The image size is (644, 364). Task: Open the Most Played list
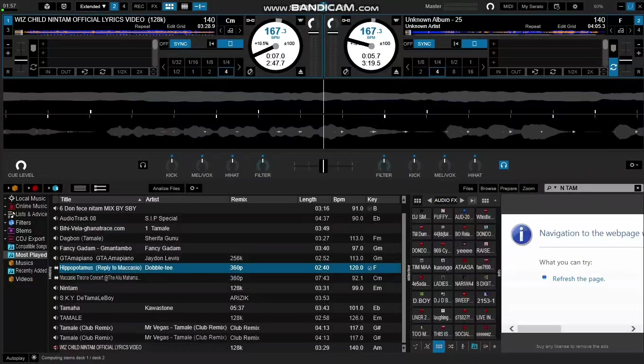31,255
